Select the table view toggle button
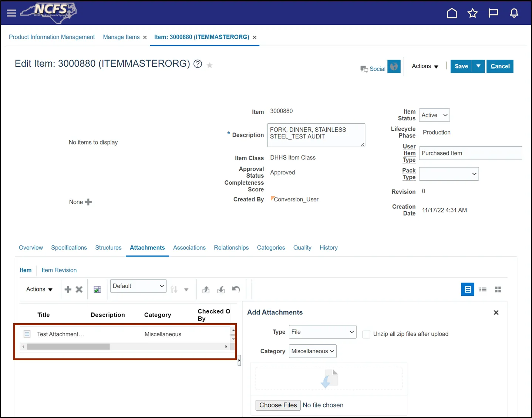Image resolution: width=532 pixels, height=418 pixels. 468,290
